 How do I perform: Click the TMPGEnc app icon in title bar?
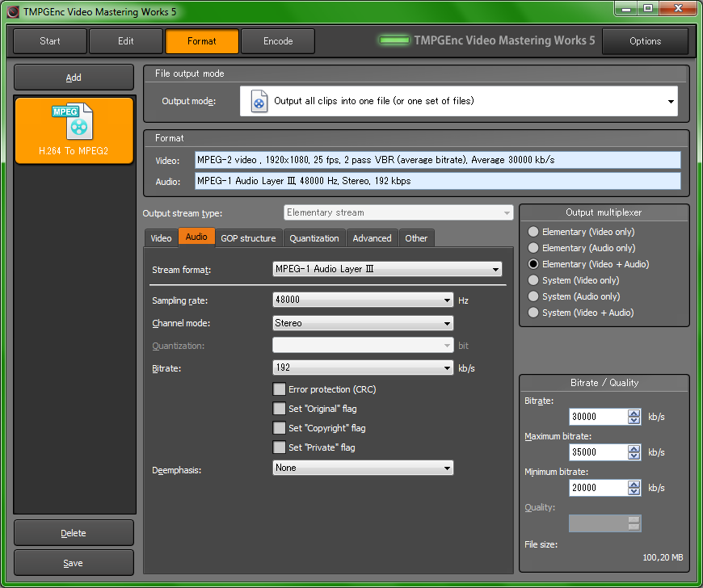click(13, 11)
